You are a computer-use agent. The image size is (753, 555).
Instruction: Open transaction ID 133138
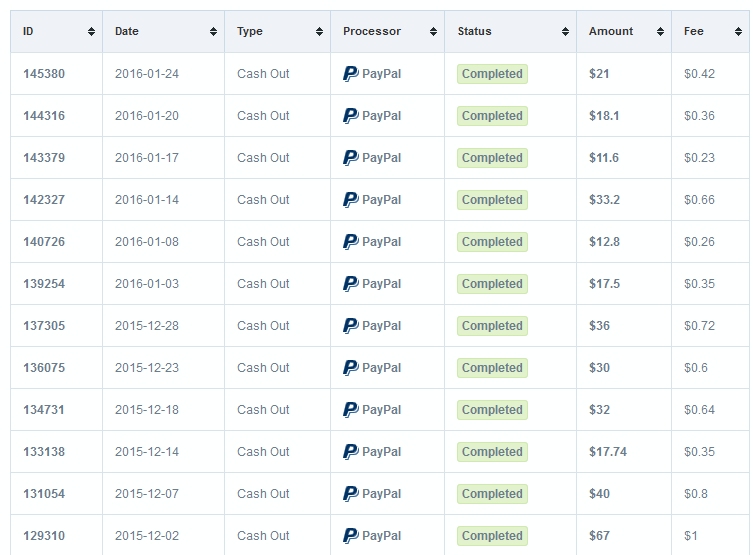click(x=44, y=452)
